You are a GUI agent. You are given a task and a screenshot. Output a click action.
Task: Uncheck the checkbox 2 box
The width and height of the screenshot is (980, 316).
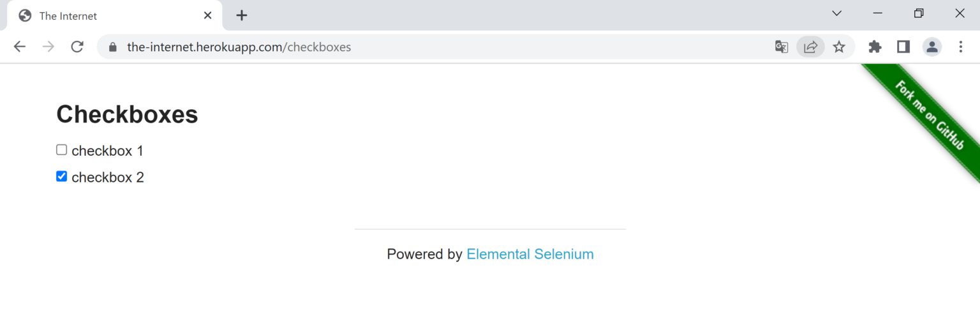click(62, 176)
